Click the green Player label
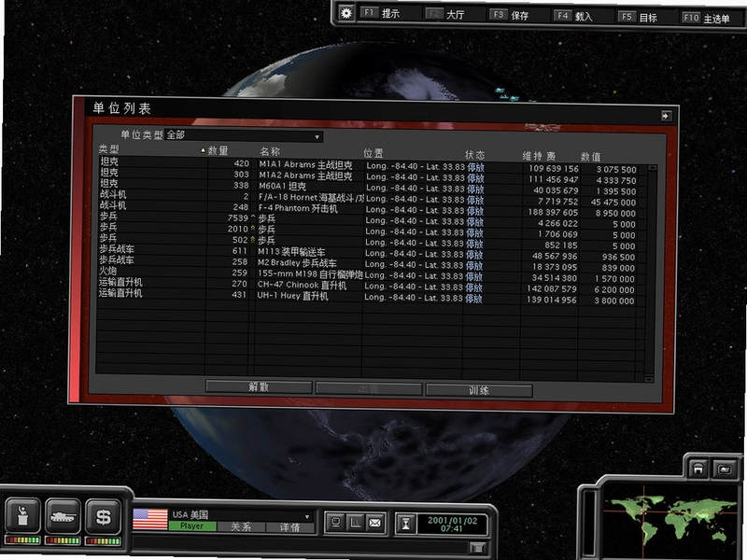Image resolution: width=747 pixels, height=560 pixels. [192, 525]
